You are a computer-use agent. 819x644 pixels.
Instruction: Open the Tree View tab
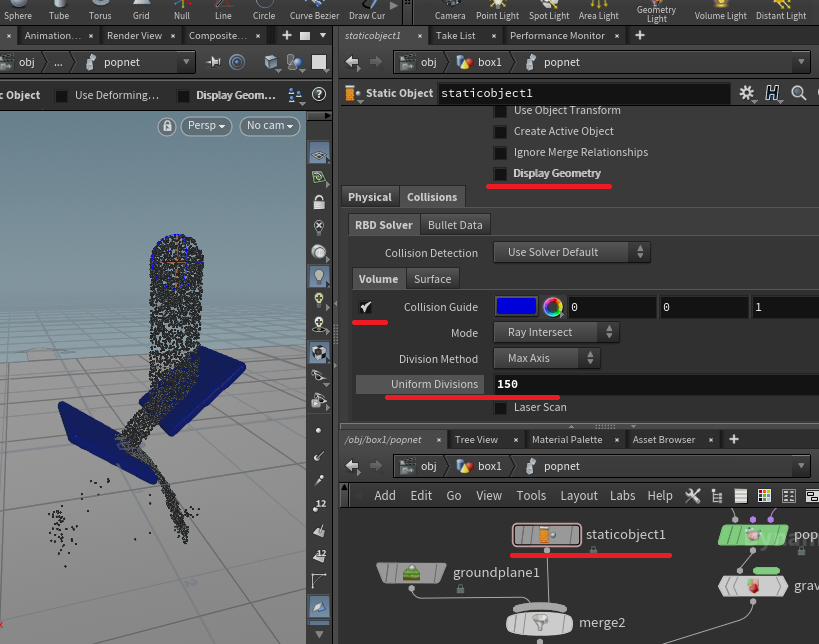click(476, 440)
